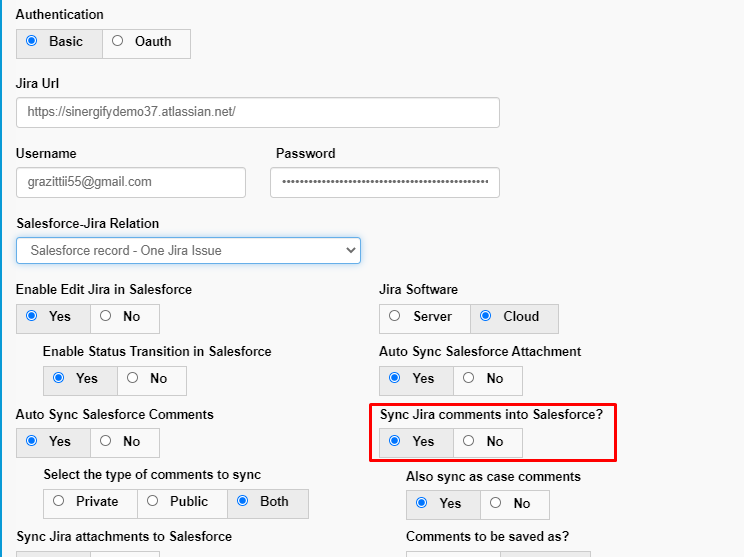Select No for Auto Sync Salesforce Comments

click(x=106, y=441)
